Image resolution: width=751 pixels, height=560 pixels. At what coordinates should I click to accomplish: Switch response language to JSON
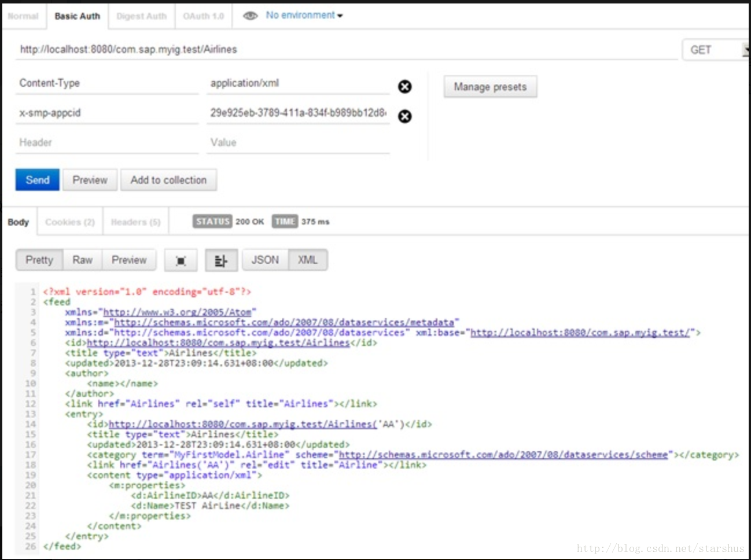pyautogui.click(x=265, y=260)
